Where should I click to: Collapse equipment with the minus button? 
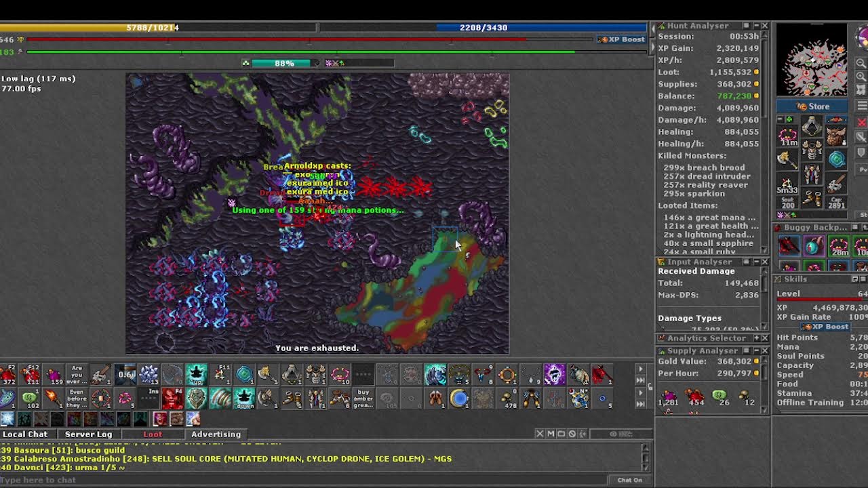781,119
